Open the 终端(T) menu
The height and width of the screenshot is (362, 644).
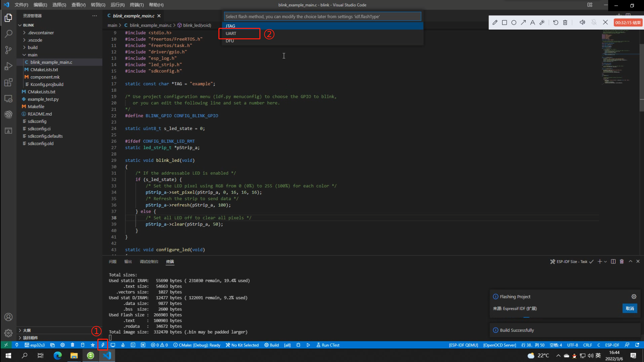coord(137,5)
